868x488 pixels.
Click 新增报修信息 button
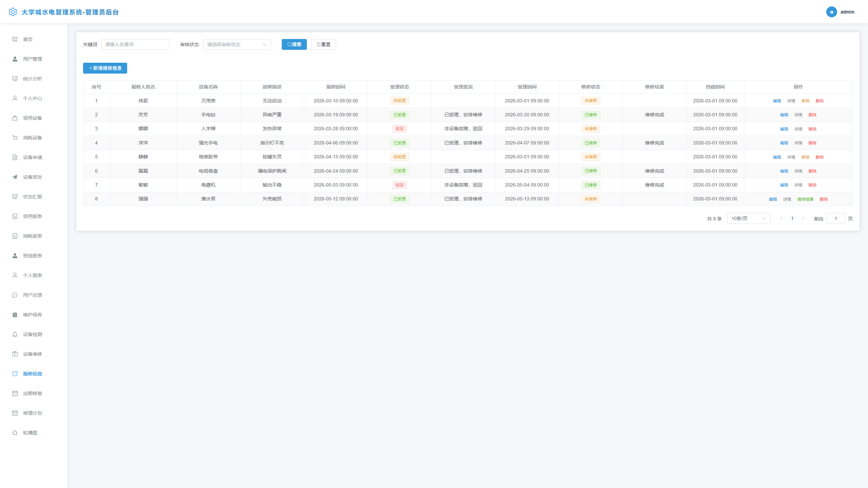tap(105, 68)
